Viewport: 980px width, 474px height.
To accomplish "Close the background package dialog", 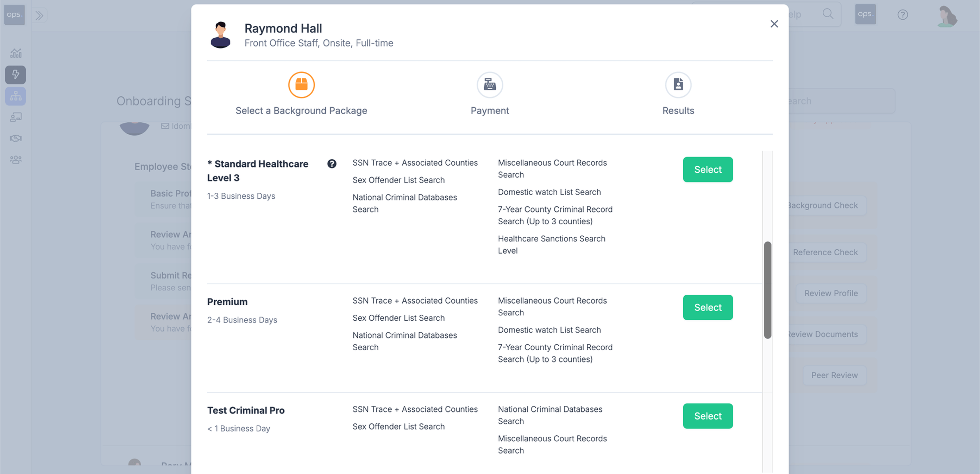I will [774, 24].
